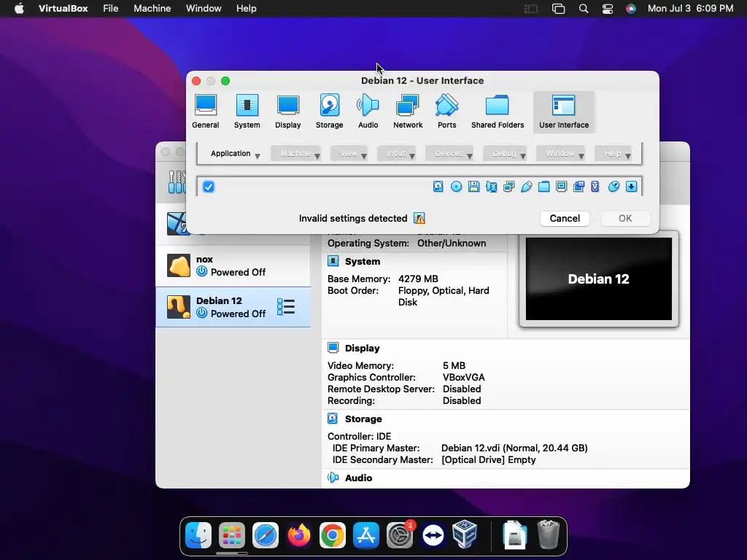Image resolution: width=747 pixels, height=560 pixels.
Task: Toggle the virtualization features status bar indicator
Action: click(595, 187)
